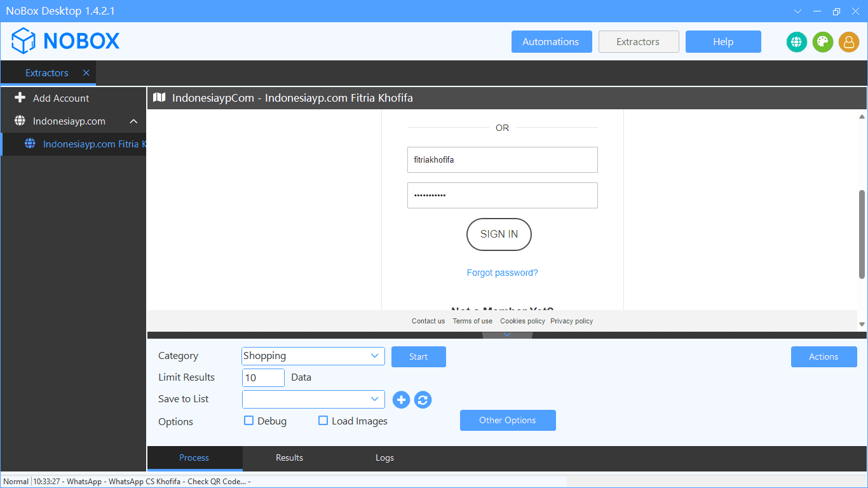Click the Add Account plus icon
Viewport: 868px width, 488px height.
pos(20,98)
